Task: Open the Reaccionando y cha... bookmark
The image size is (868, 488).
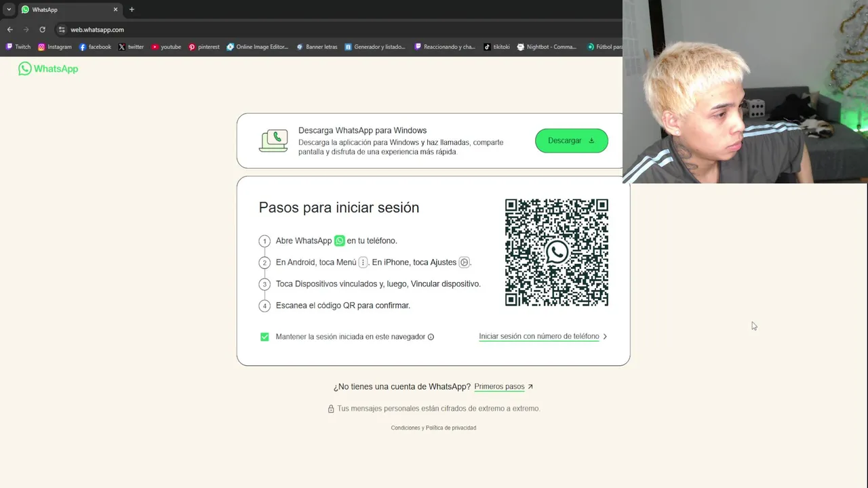Action: pos(445,47)
